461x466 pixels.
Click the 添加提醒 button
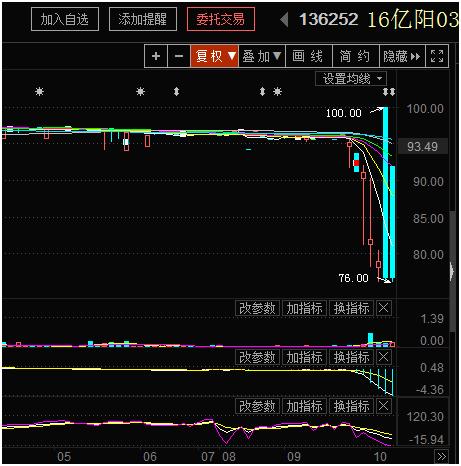click(x=143, y=19)
